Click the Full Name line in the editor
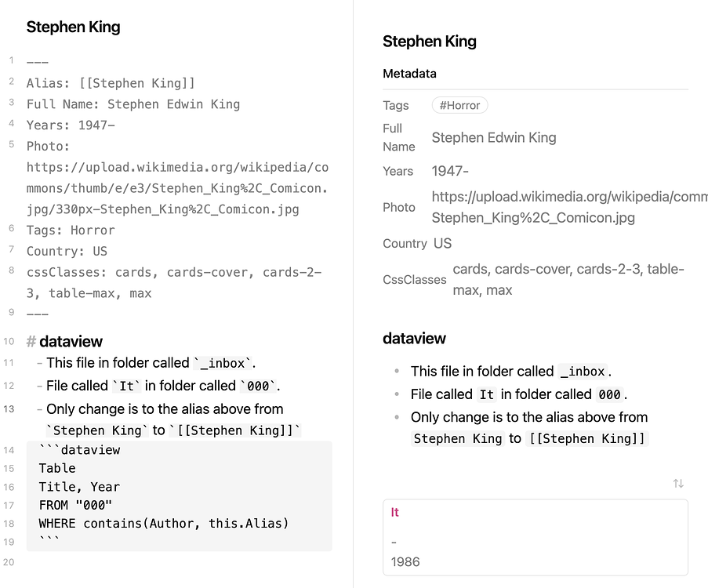 pyautogui.click(x=133, y=104)
